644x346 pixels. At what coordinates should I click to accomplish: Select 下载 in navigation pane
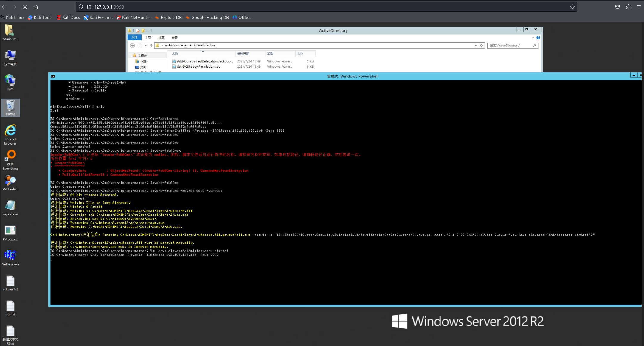coord(141,61)
